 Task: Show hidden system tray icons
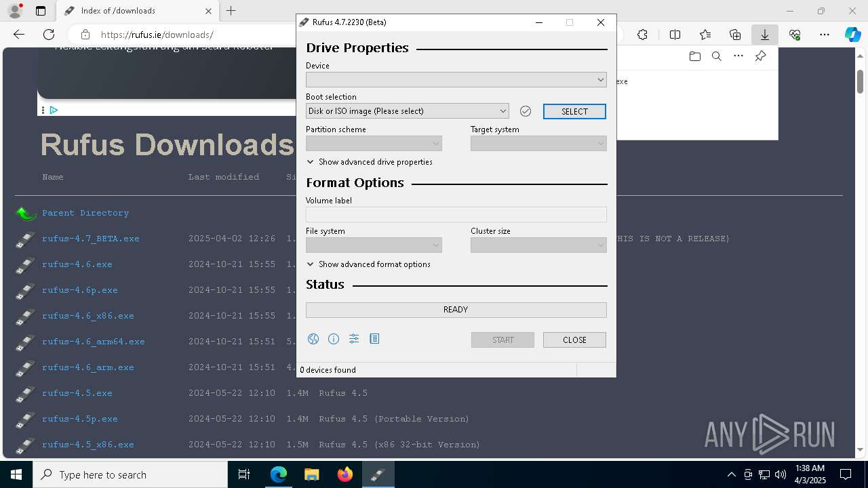(731, 474)
